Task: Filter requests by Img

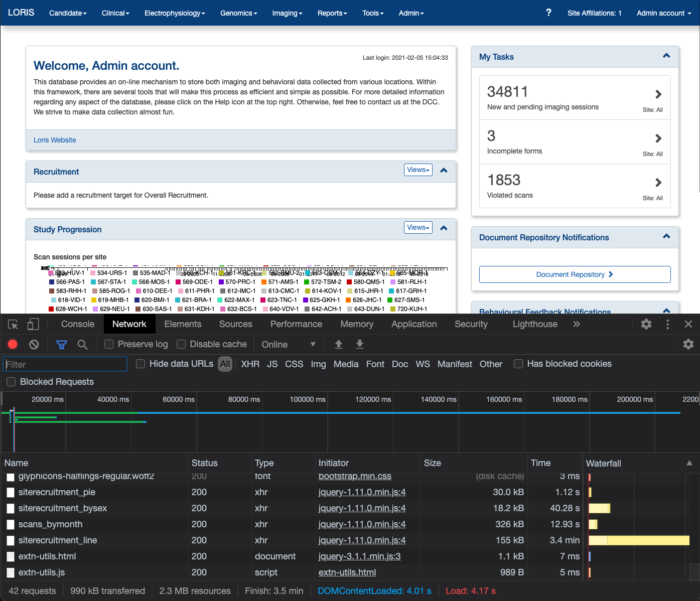Action: [319, 364]
